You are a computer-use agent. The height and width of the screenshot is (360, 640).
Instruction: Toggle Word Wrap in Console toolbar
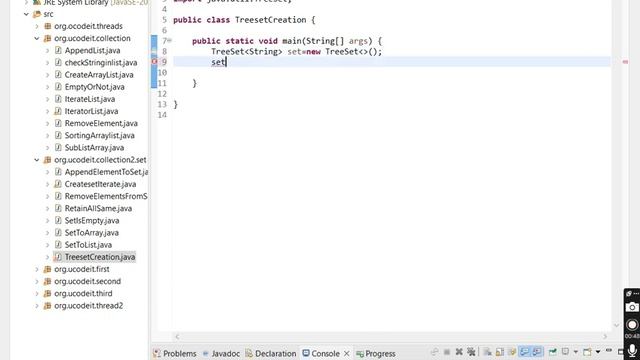512,352
